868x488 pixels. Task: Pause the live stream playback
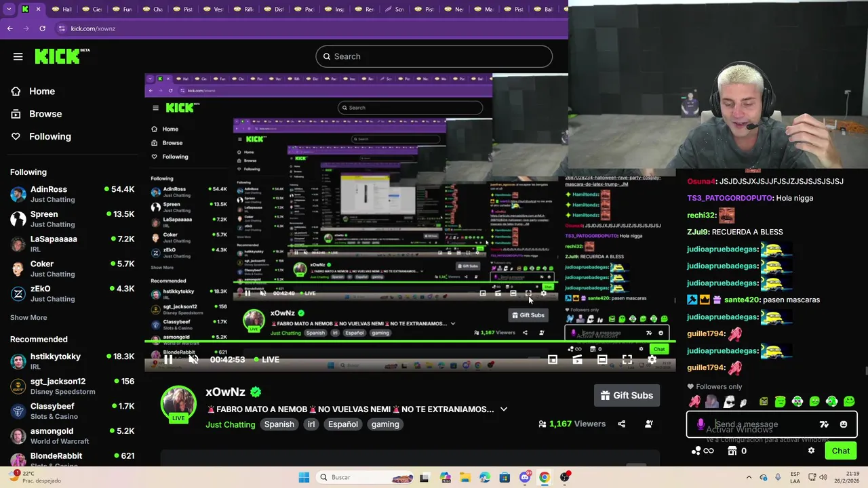pos(168,359)
